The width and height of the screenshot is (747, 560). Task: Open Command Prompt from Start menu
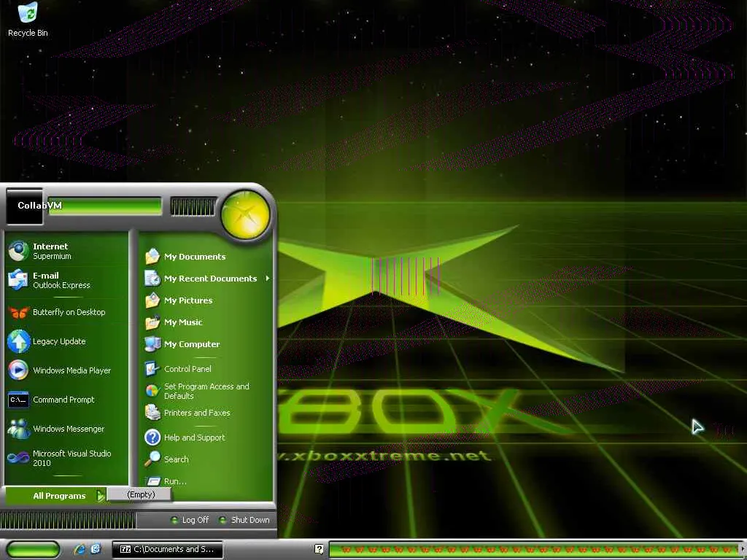tap(66, 400)
